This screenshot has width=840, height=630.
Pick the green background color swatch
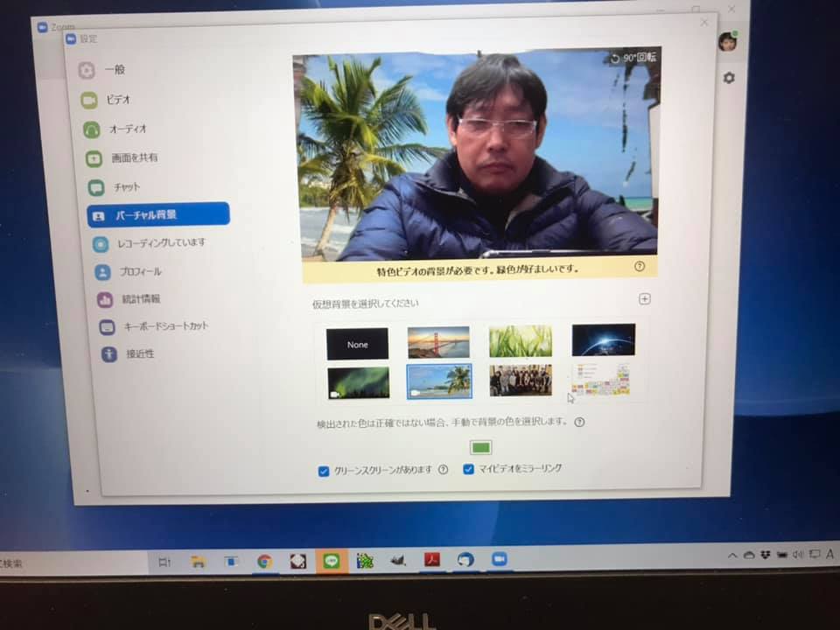(x=480, y=447)
